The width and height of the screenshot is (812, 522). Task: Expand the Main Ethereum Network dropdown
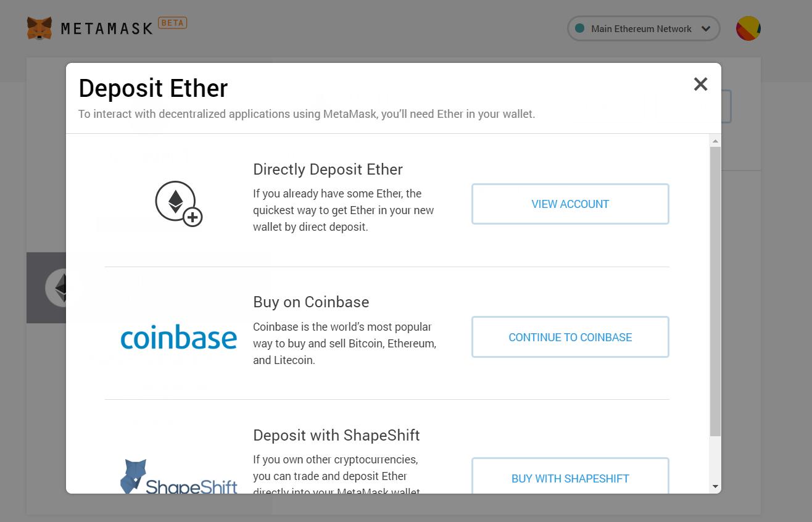[x=644, y=28]
